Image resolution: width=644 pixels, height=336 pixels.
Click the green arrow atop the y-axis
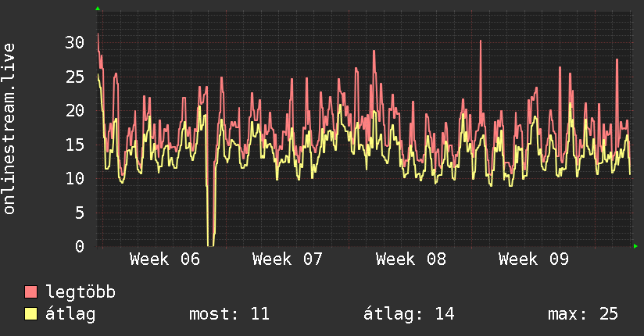(x=98, y=9)
